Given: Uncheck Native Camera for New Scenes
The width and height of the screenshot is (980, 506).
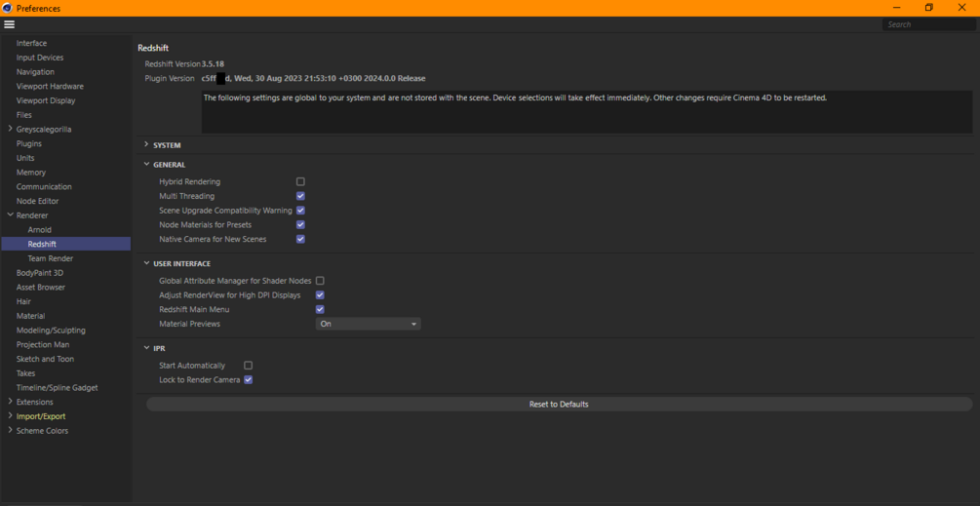Looking at the screenshot, I should coord(300,239).
